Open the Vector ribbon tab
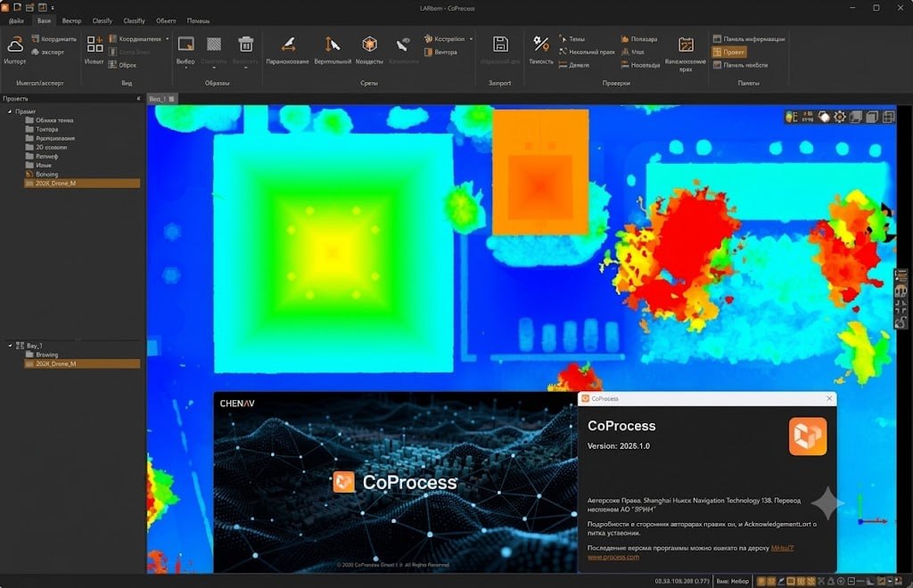 point(71,21)
